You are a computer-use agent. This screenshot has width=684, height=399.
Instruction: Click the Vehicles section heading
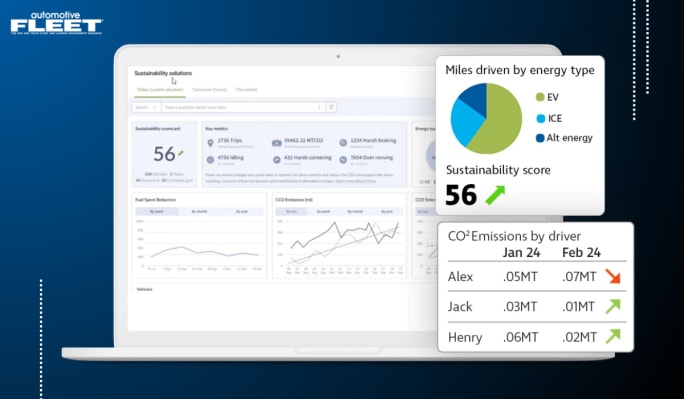144,289
